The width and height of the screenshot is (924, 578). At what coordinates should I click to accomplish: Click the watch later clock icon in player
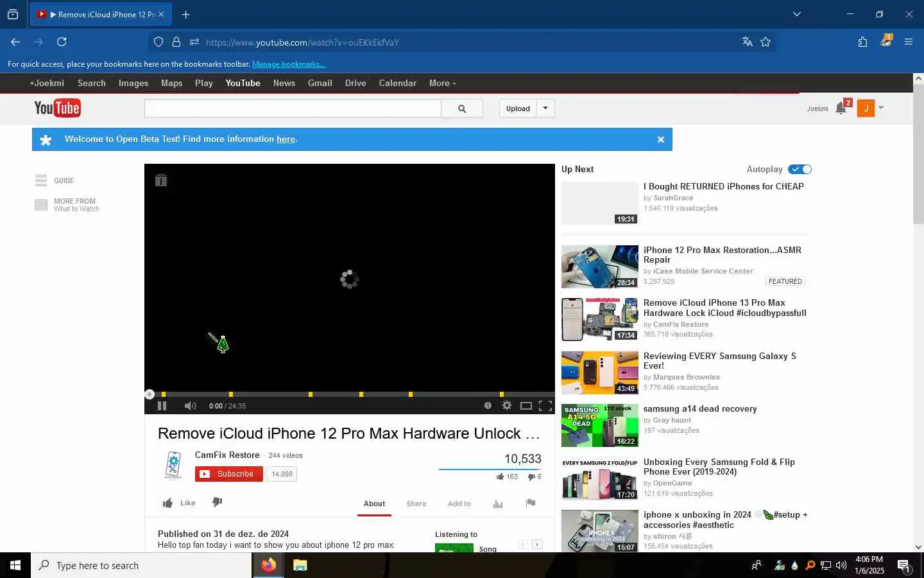coord(488,405)
